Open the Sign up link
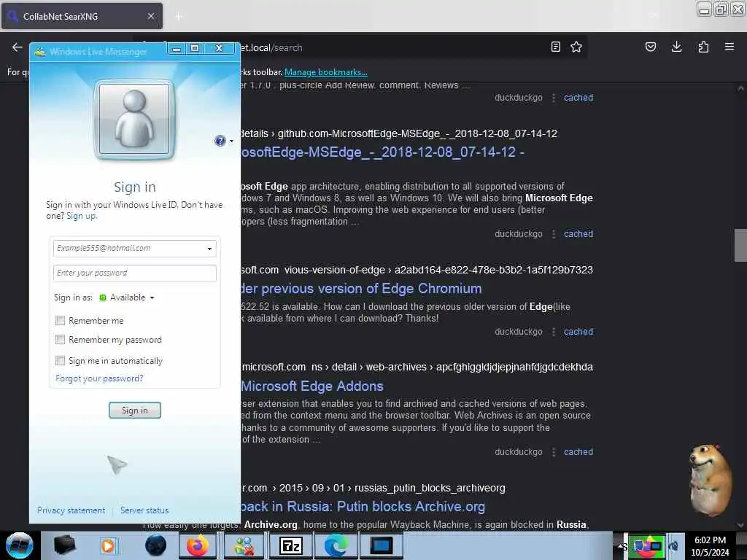The image size is (747, 560). (81, 216)
